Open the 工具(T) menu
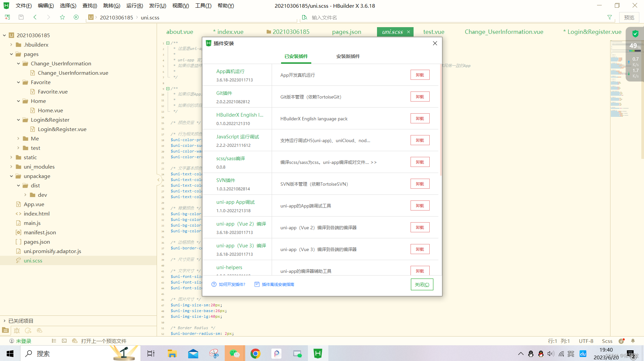Viewport: 644px width, 361px height. (x=203, y=6)
